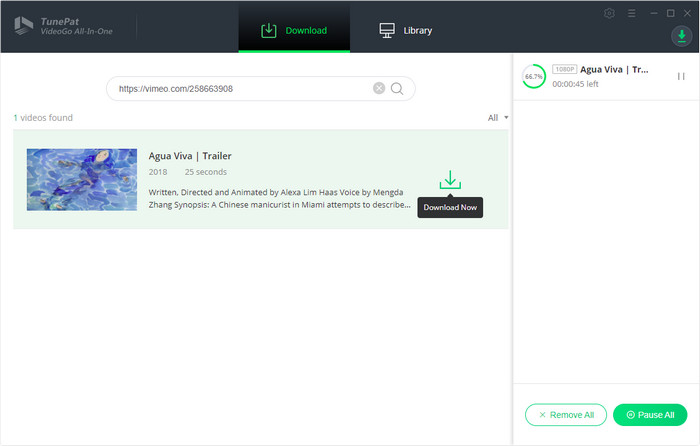The width and height of the screenshot is (700, 446).
Task: Click the Pause All button
Action: 650,415
